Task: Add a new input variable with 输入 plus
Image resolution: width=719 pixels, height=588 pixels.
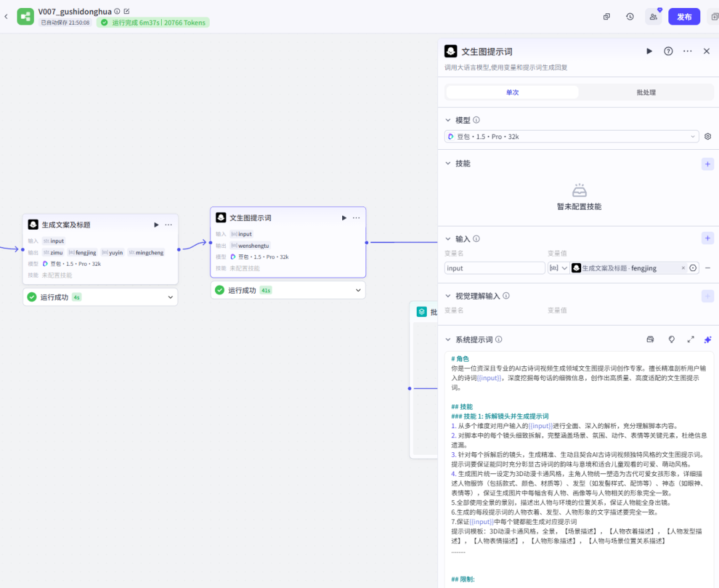Action: 708,238
